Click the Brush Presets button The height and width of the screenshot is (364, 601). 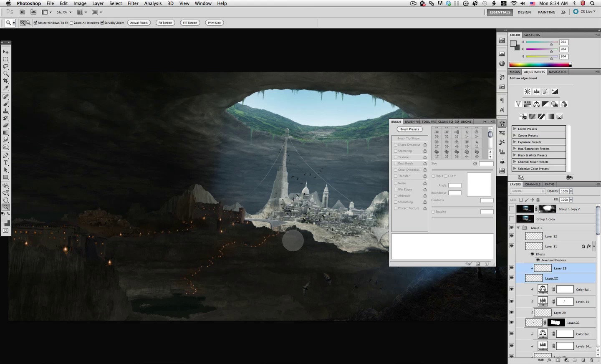[409, 129]
